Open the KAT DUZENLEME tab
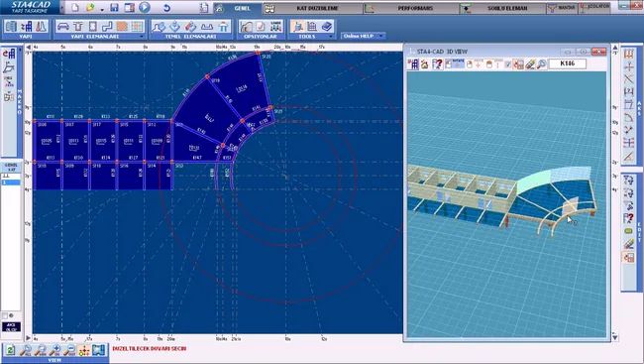The height and width of the screenshot is (364, 644). click(x=312, y=8)
